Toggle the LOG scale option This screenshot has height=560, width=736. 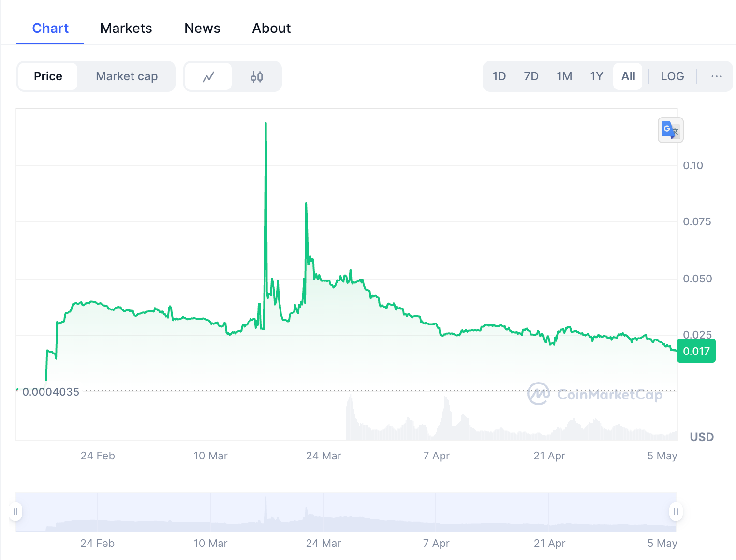pos(672,76)
